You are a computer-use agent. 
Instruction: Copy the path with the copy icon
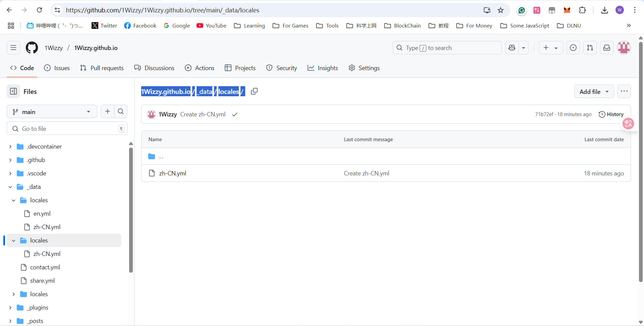tap(254, 91)
